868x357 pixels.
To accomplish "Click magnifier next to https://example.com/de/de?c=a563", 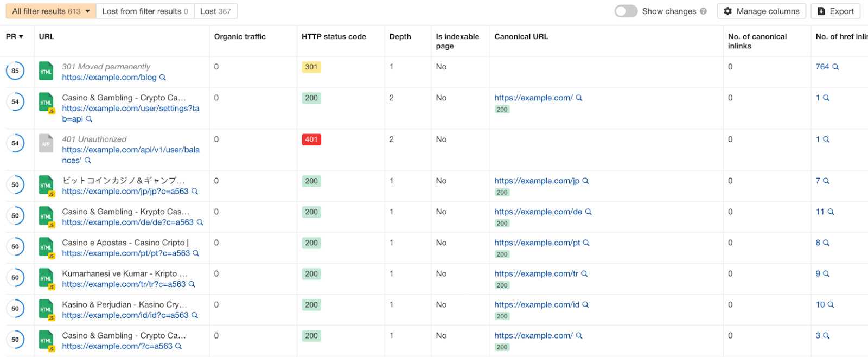I will 200,222.
